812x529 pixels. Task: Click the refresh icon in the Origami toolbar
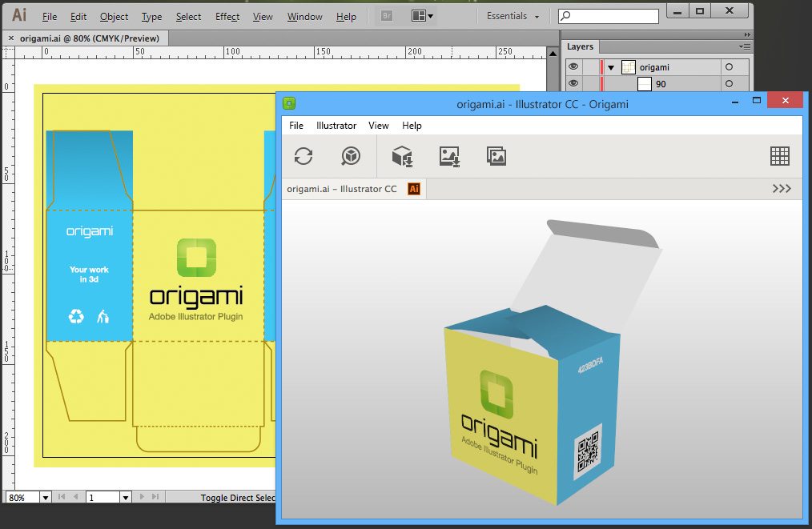tap(303, 156)
